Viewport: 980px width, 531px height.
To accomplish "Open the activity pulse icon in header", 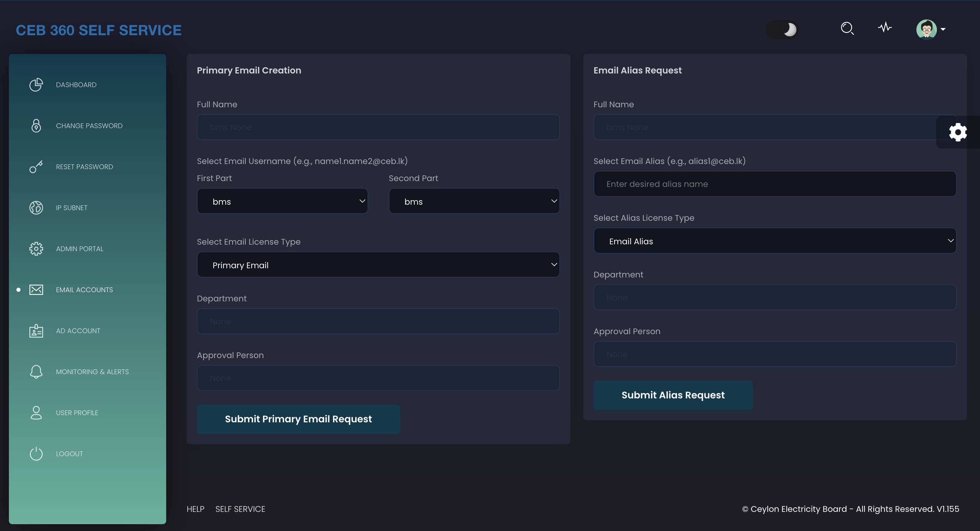I will coord(885,27).
